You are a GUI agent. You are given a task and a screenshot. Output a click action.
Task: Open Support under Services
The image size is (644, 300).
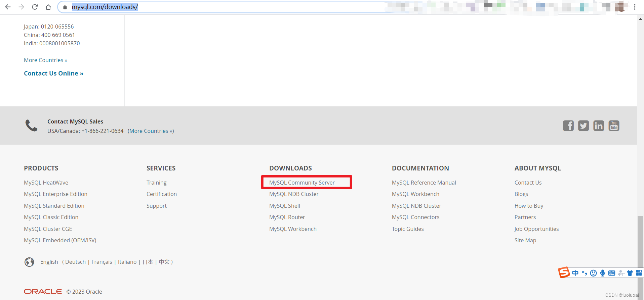(x=157, y=206)
